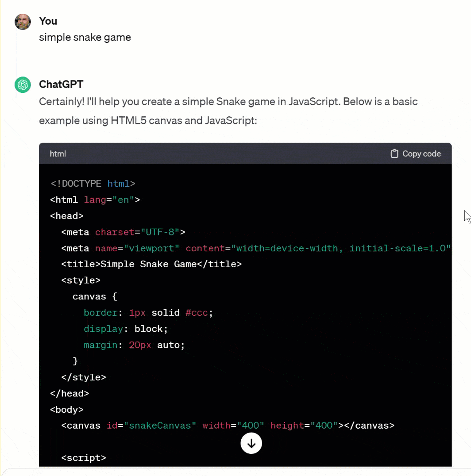Click the user profile avatar next to You
Screen dimensions: 471x476
coord(23,22)
